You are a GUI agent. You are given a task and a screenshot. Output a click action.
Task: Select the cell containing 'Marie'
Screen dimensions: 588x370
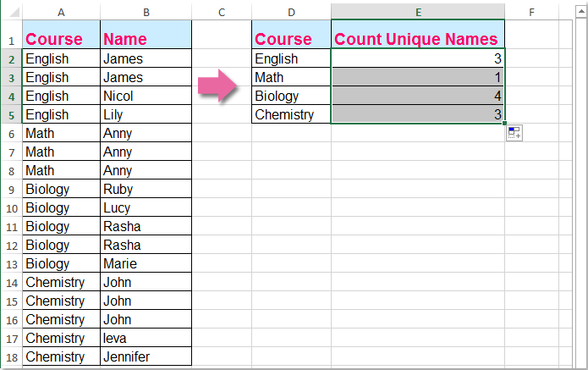146,263
